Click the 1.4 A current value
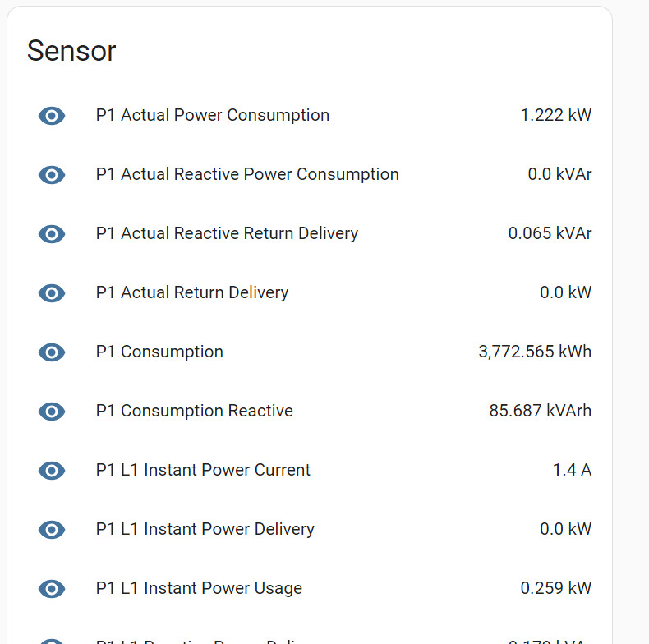 pos(572,471)
